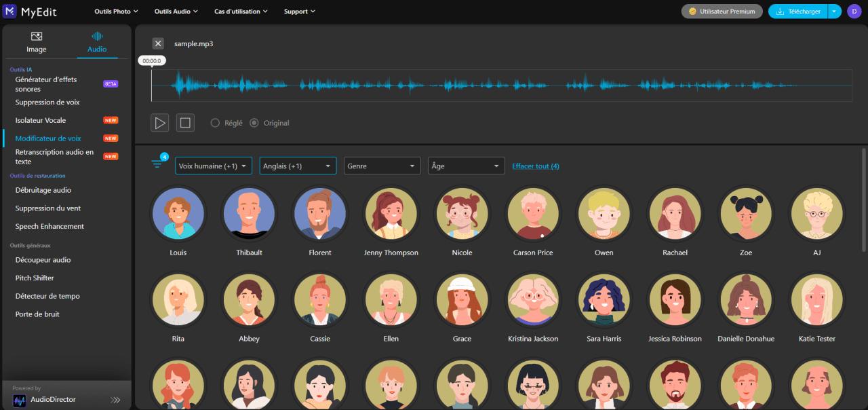Select the Rita voice avatar

tap(178, 299)
